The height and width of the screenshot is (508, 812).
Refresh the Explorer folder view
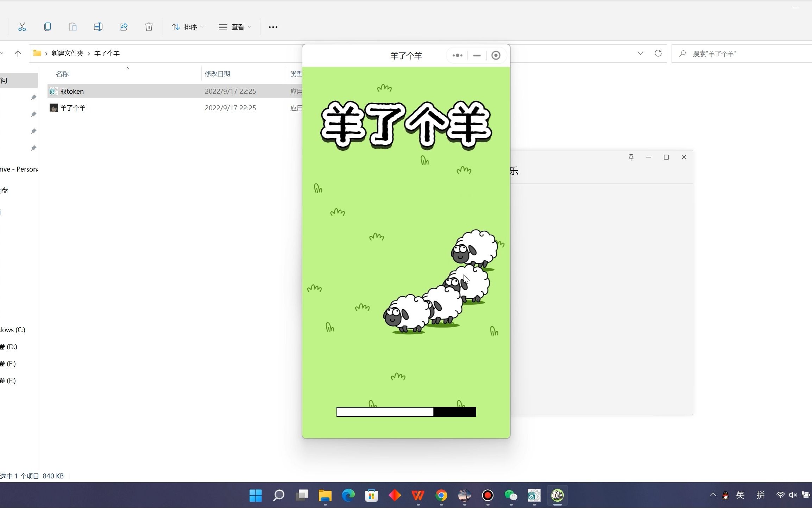[658, 53]
